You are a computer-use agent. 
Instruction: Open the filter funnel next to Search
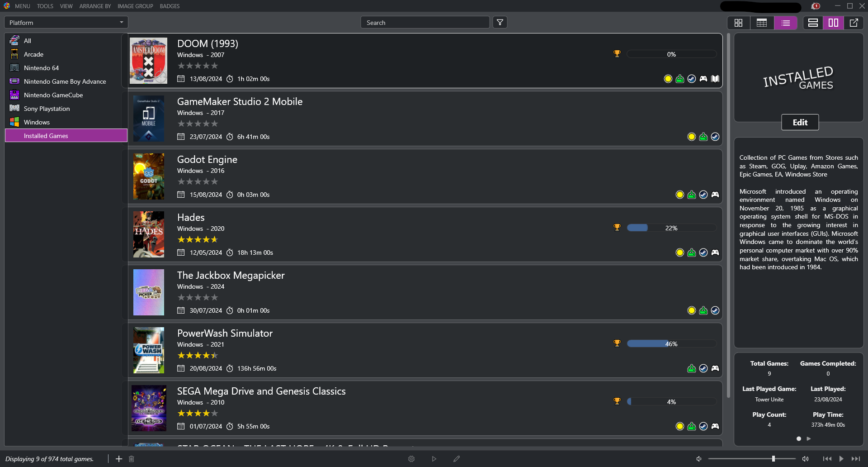[x=500, y=22]
